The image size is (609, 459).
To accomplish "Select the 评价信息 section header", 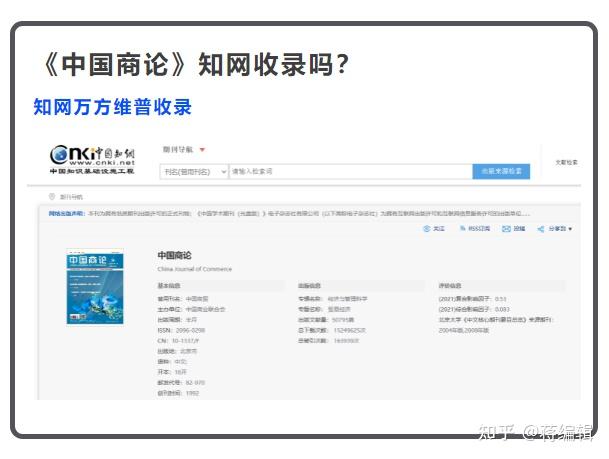I will click(x=450, y=285).
